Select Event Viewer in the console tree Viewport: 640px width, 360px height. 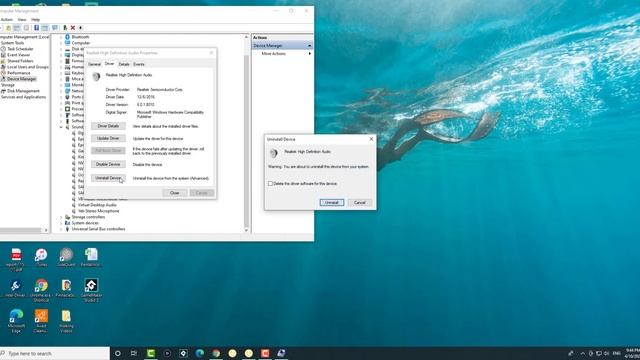[x=18, y=55]
